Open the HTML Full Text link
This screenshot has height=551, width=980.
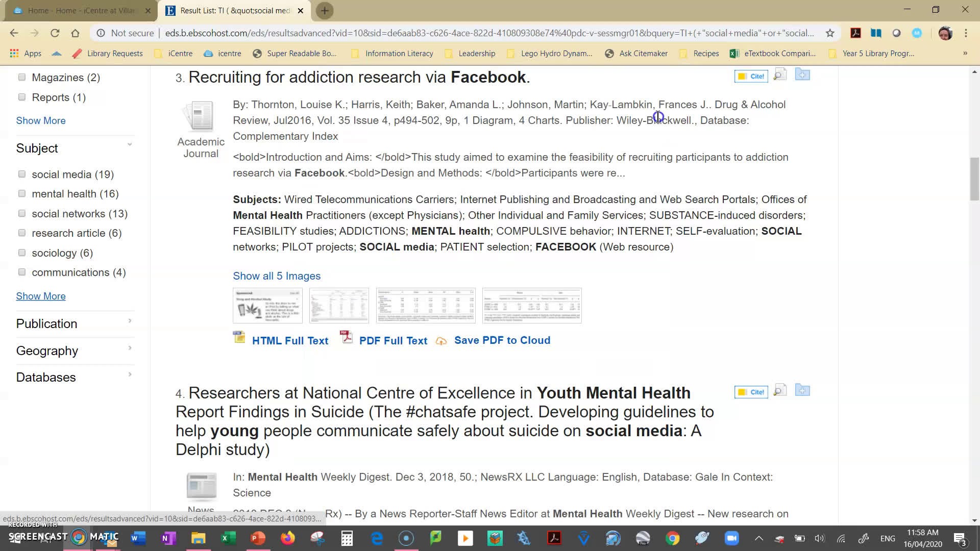tap(290, 340)
